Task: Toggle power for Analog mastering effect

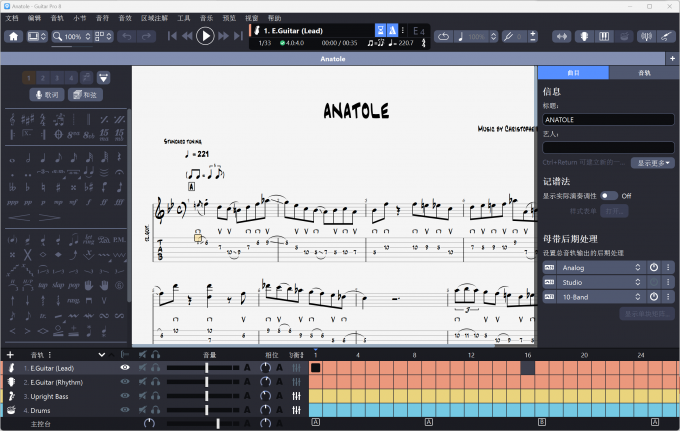Action: 653,268
